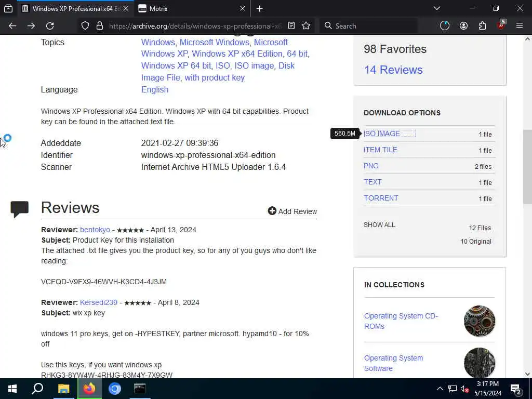Screen dimensions: 532x399
Task: Open network status tray icon
Action: click(x=453, y=389)
